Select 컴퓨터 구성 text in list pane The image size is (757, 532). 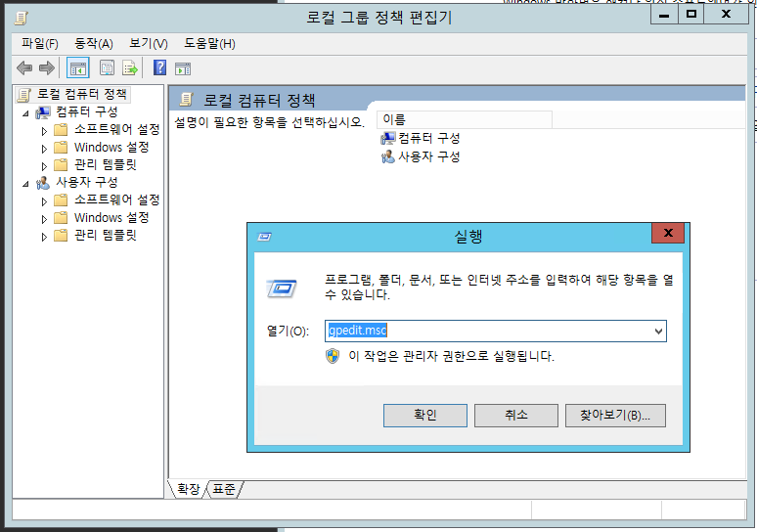pyautogui.click(x=429, y=139)
